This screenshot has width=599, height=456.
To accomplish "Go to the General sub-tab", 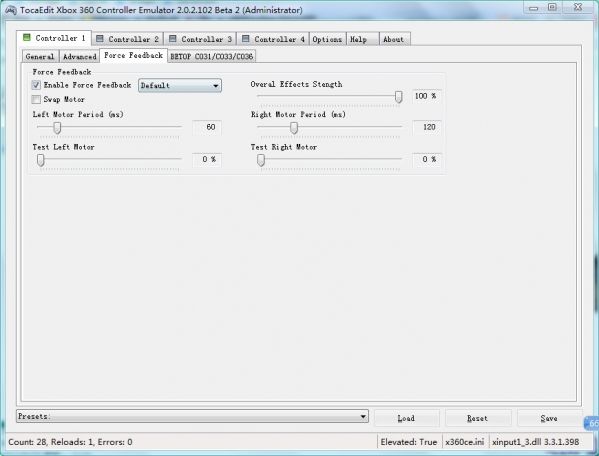I will (x=40, y=57).
